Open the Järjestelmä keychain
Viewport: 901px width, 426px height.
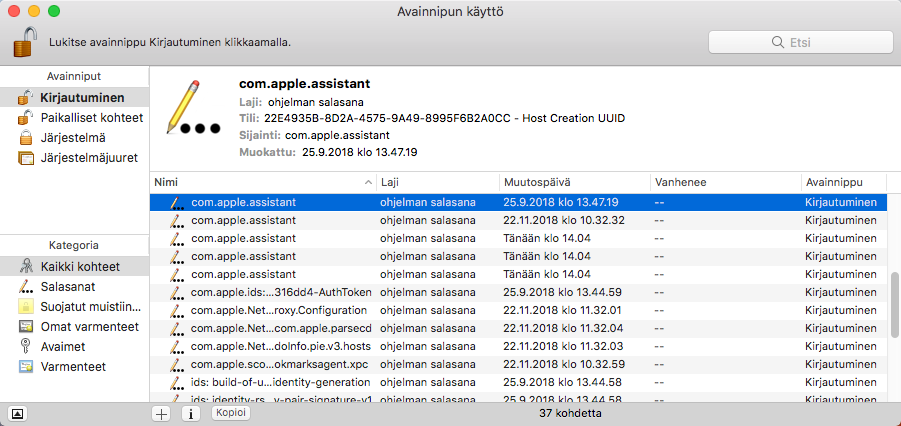pos(73,137)
